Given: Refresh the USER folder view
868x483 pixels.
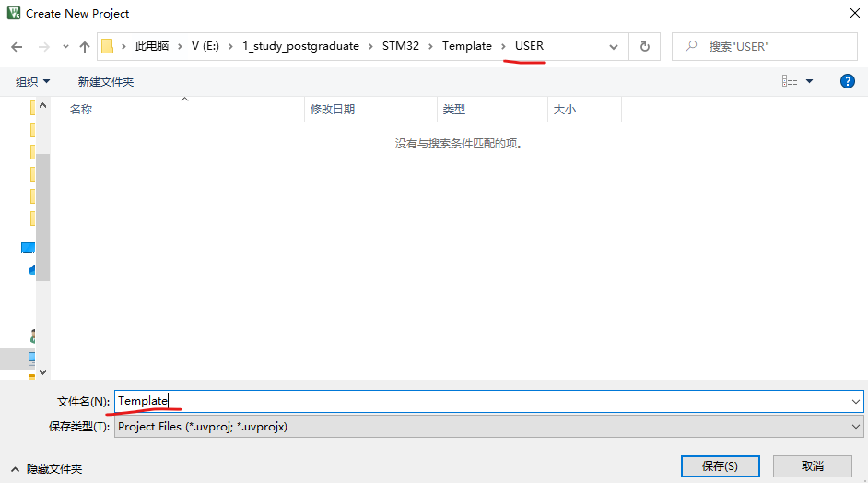Looking at the screenshot, I should [644, 46].
